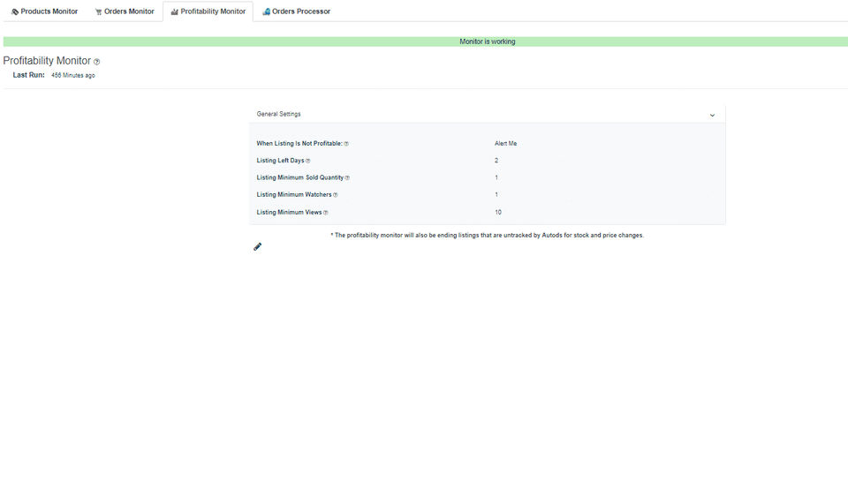Image resolution: width=848 pixels, height=504 pixels.
Task: Click the Listing Minimum Watchers value 1
Action: tap(496, 194)
